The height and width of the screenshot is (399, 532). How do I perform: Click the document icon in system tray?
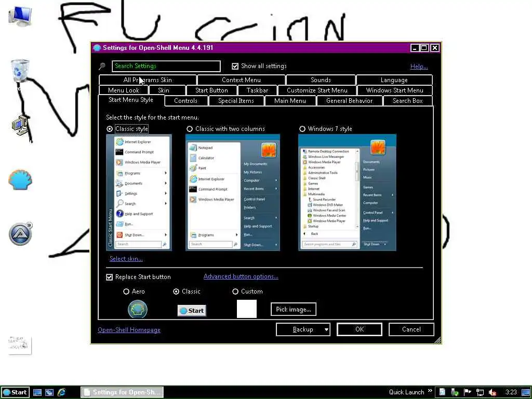click(442, 392)
